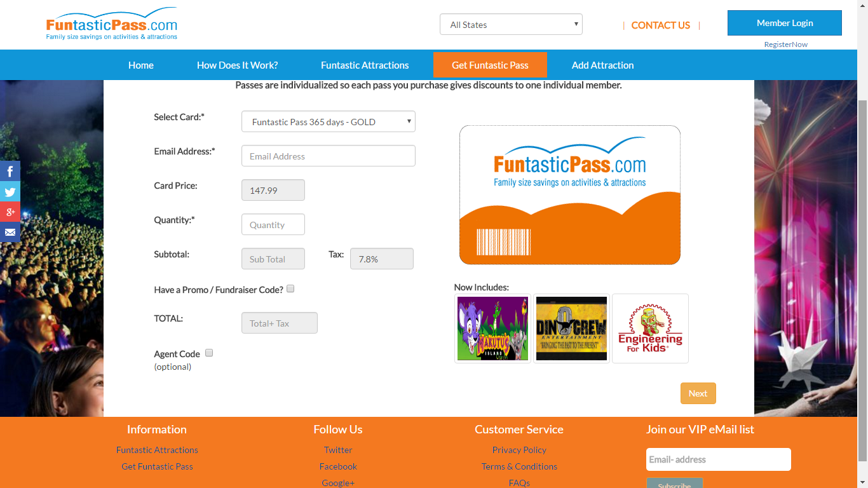Click the FuntasticPass.com header logo
This screenshot has height=488, width=868.
tap(112, 25)
